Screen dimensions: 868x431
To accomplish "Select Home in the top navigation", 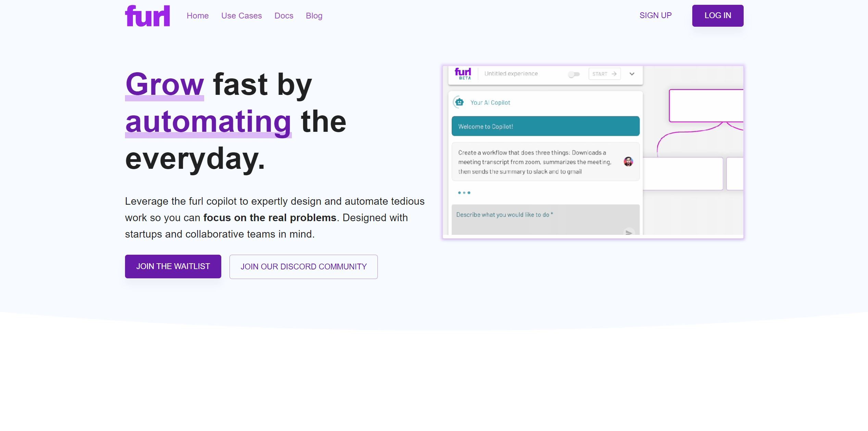I will [x=198, y=15].
